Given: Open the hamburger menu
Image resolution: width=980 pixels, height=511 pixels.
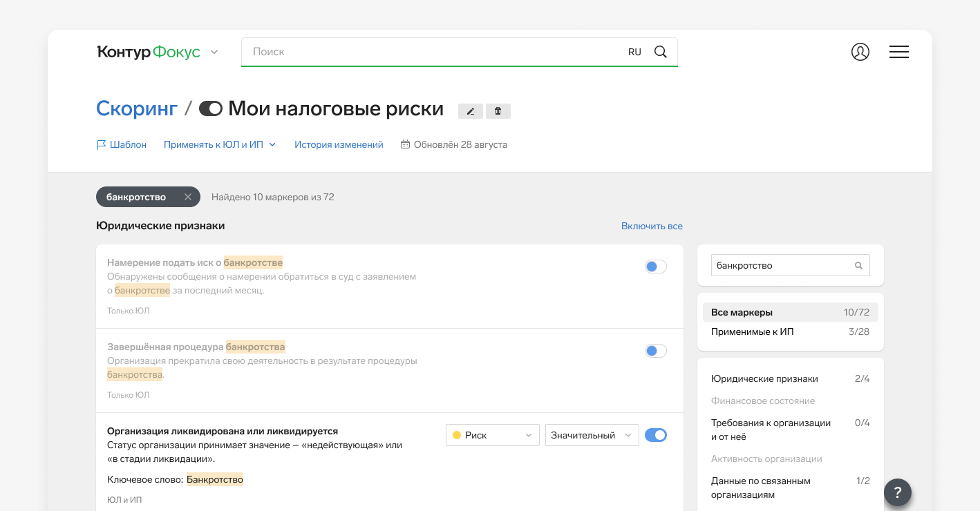Looking at the screenshot, I should coord(898,52).
